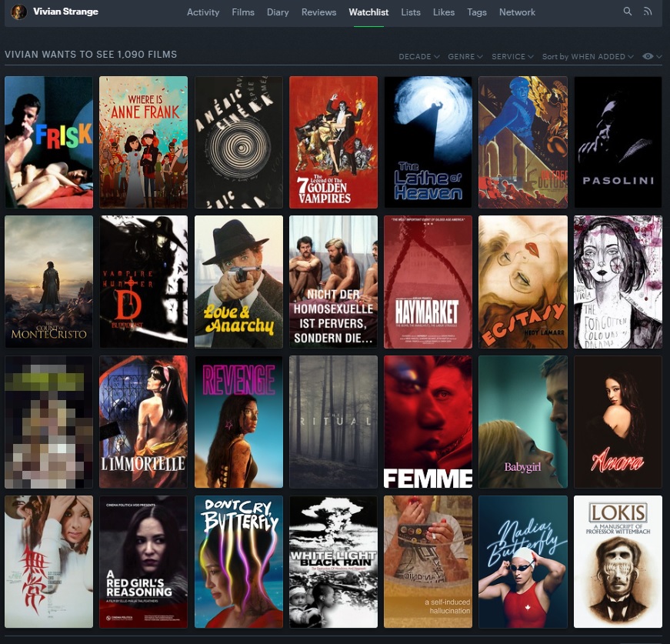
Task: Open the Love & Anarchy poster
Action: [238, 282]
